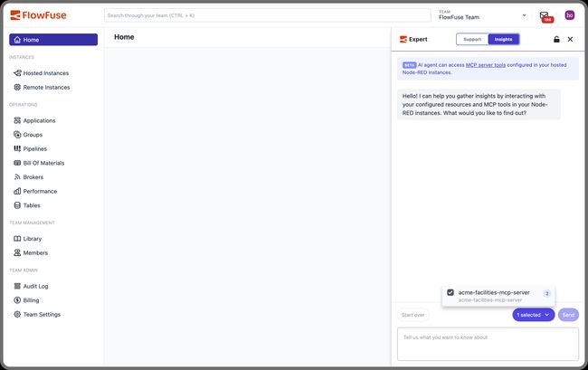588x370 pixels.
Task: Select the Team Settings label
Action: coord(42,315)
